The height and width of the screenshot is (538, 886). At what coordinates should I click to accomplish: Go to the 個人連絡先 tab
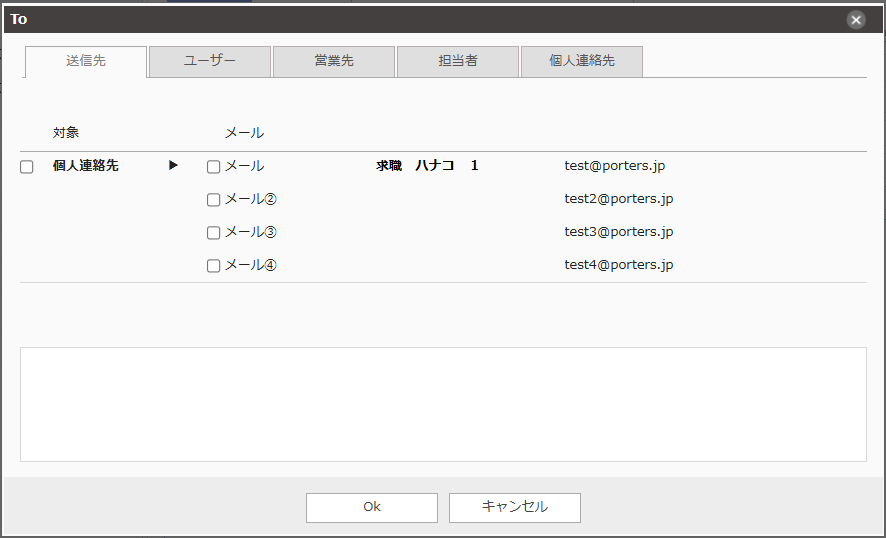click(581, 61)
